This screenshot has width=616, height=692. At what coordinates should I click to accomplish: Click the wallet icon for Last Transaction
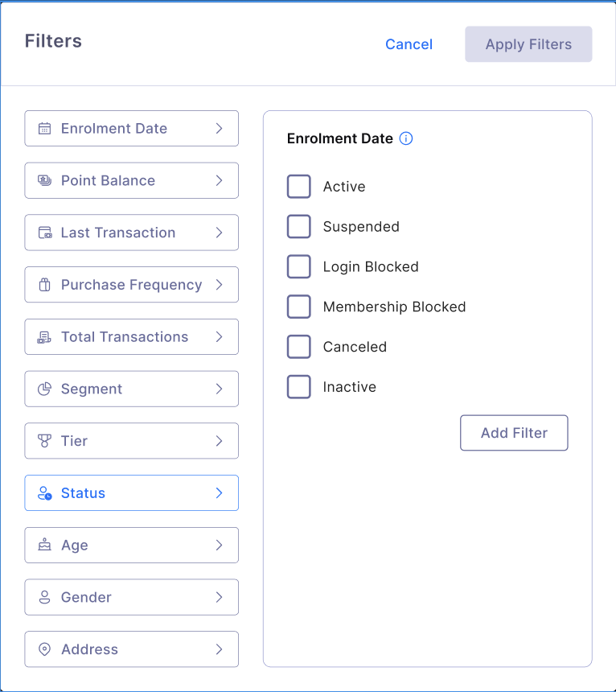click(45, 233)
